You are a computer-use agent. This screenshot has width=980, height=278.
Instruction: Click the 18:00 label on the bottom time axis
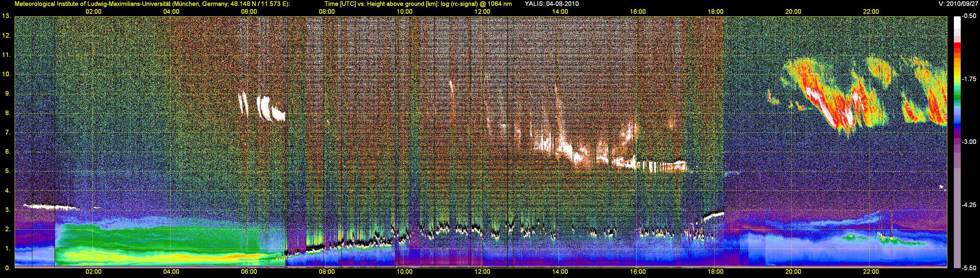[716, 272]
